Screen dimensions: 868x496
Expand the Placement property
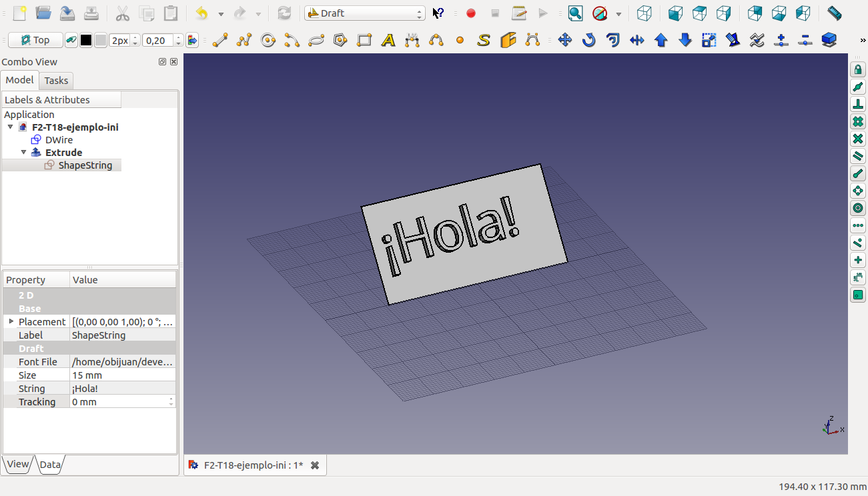point(11,321)
